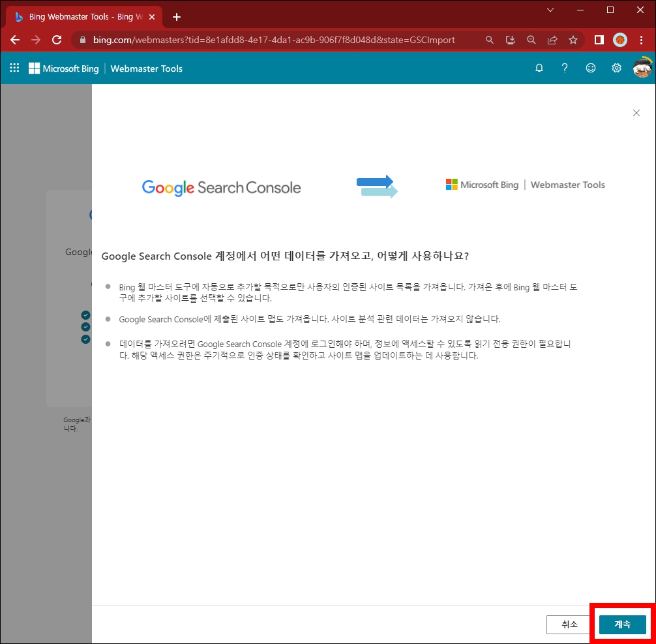Share the page via the share icon
Screen dimensions: 656x644
(552, 40)
